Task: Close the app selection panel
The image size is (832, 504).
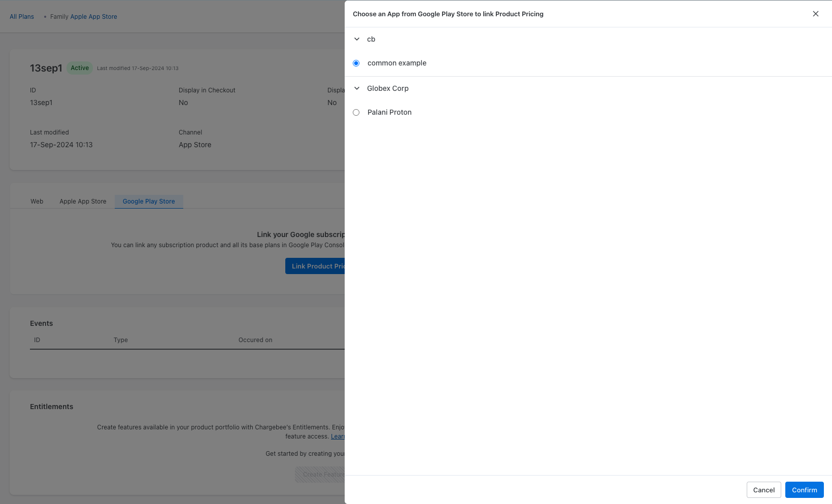Action: [815, 14]
